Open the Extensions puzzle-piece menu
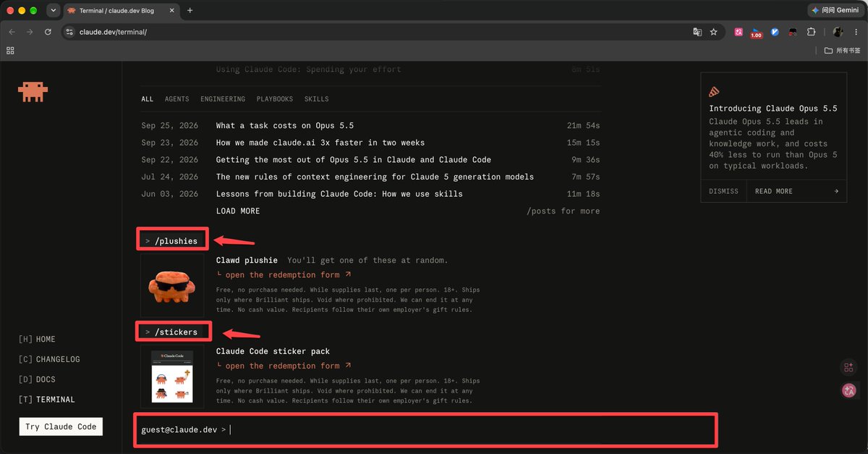 tap(811, 32)
